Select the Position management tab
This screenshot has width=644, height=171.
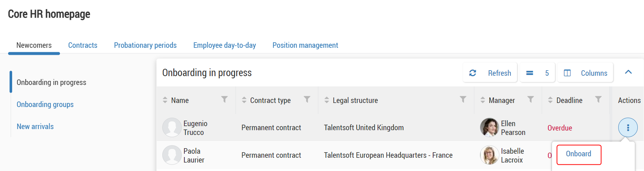305,45
